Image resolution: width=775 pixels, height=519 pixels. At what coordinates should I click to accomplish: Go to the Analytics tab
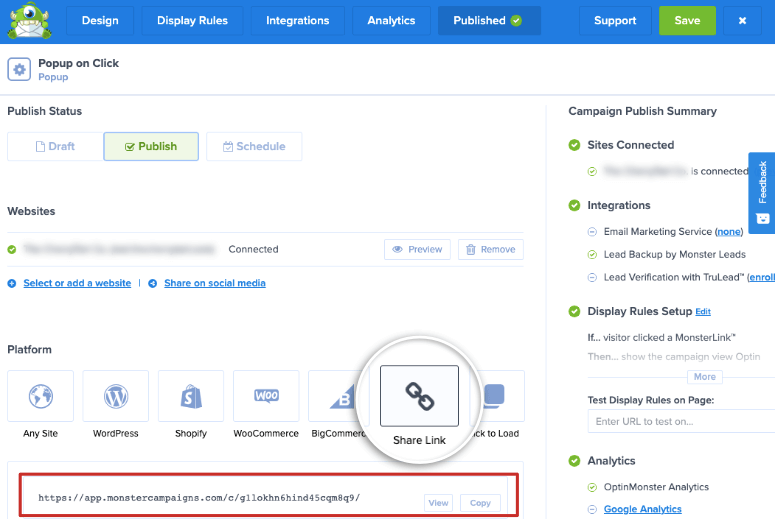click(x=391, y=21)
